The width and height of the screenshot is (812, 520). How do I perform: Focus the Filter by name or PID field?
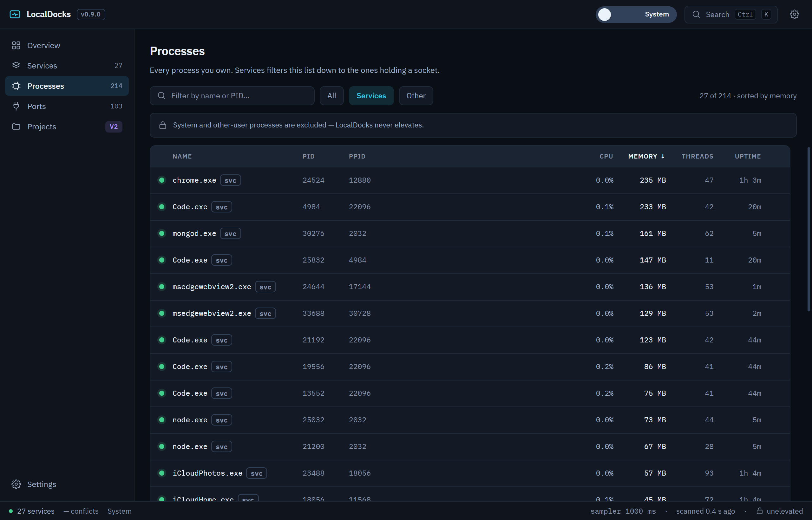point(232,95)
